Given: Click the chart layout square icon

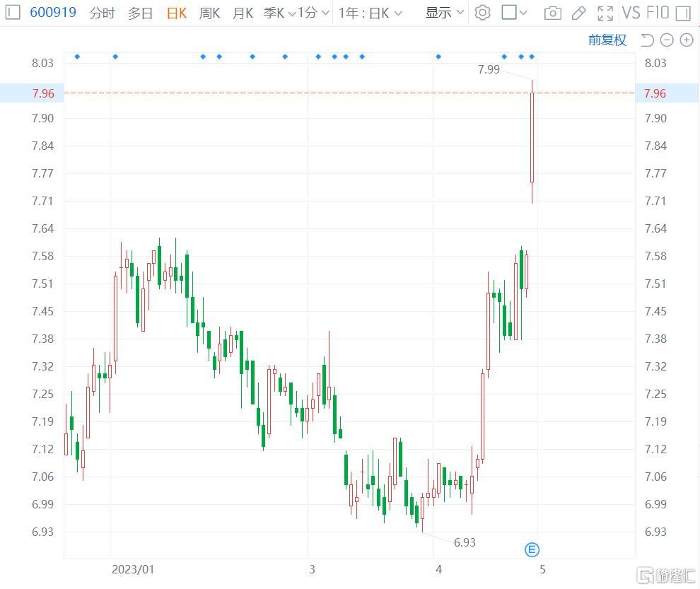Looking at the screenshot, I should coord(509,12).
